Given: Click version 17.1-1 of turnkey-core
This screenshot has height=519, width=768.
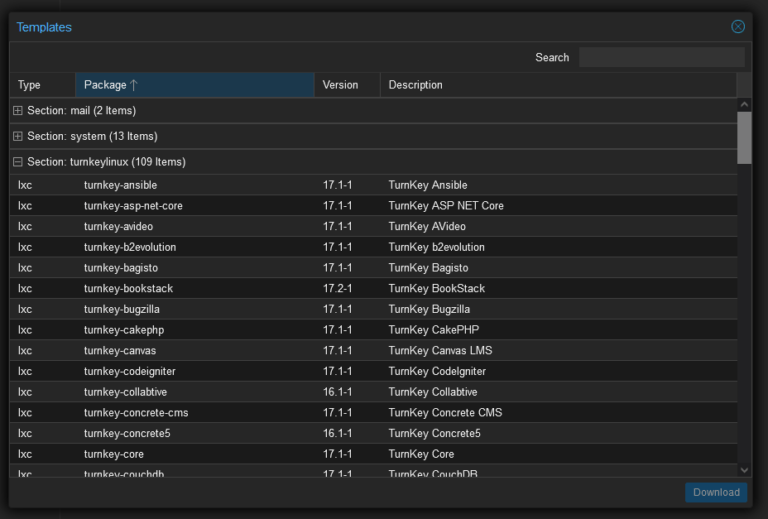Looking at the screenshot, I should (x=337, y=454).
